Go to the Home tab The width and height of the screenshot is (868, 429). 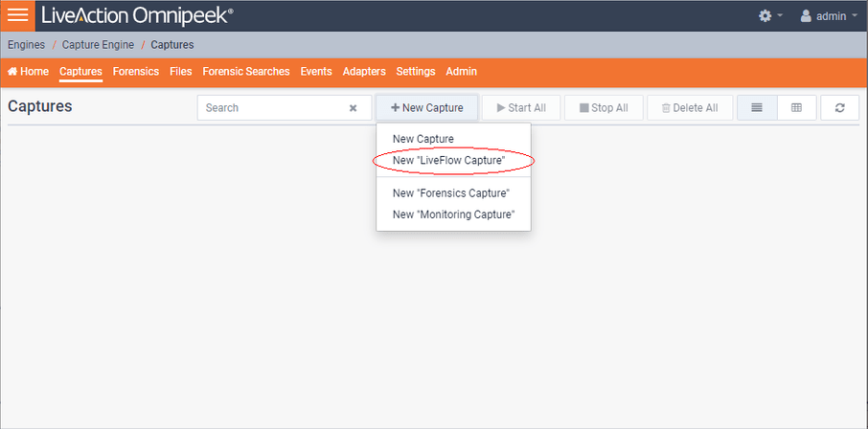coord(28,72)
